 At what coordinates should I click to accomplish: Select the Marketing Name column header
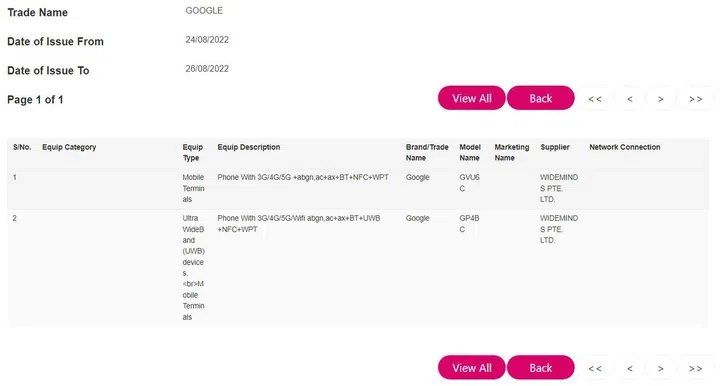(512, 152)
